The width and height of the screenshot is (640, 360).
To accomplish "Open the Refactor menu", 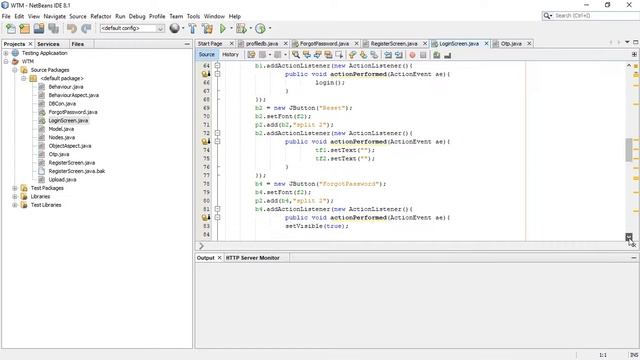I will click(101, 16).
